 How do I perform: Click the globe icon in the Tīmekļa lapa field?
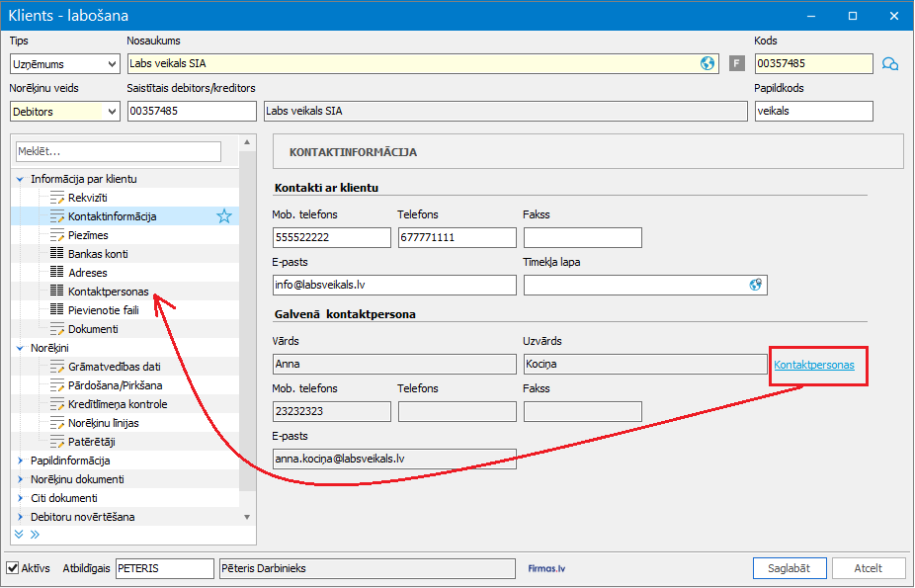(756, 285)
